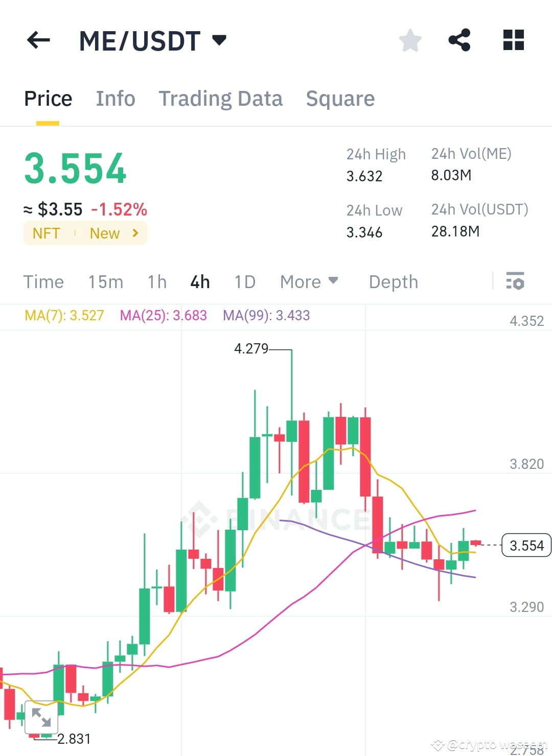
Task: Open the Square tab
Action: point(340,98)
